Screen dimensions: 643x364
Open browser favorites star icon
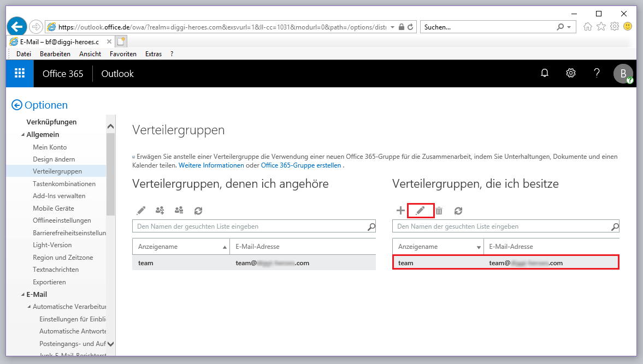(x=601, y=27)
